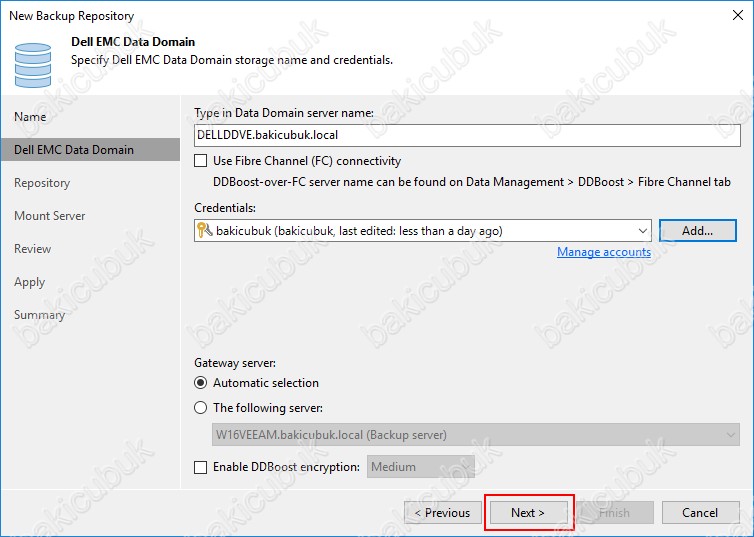Go to the Mount Server step

[x=50, y=216]
